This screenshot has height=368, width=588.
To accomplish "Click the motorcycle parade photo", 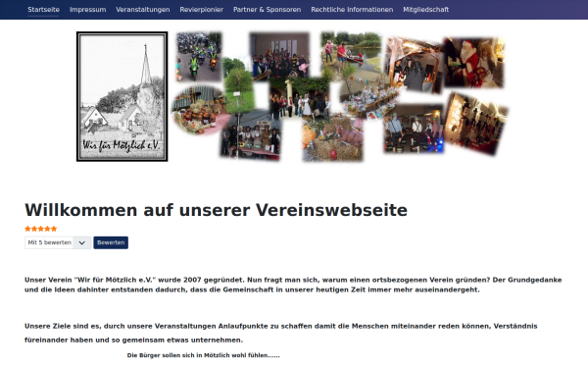I will click(x=198, y=56).
